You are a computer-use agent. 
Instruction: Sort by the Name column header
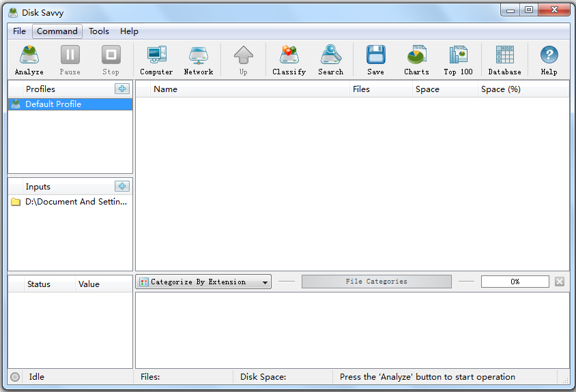pyautogui.click(x=250, y=89)
